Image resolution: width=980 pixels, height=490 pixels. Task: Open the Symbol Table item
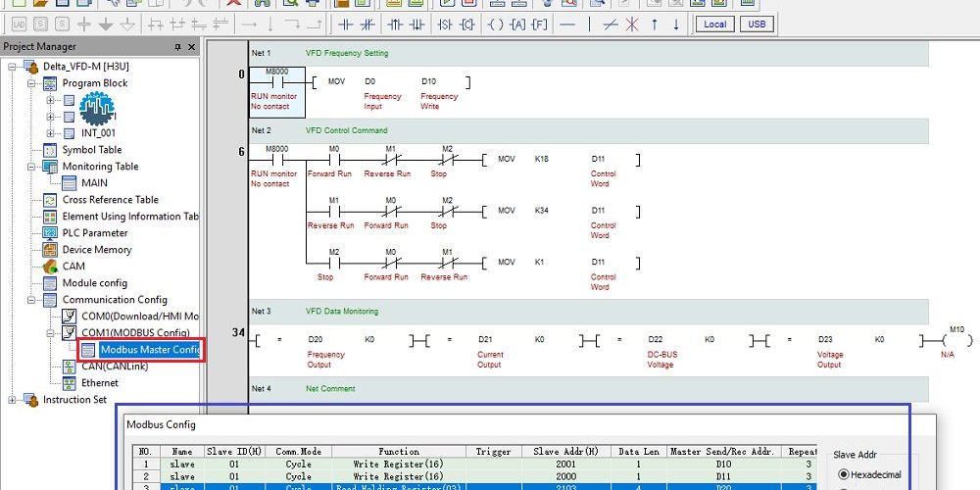click(x=92, y=149)
